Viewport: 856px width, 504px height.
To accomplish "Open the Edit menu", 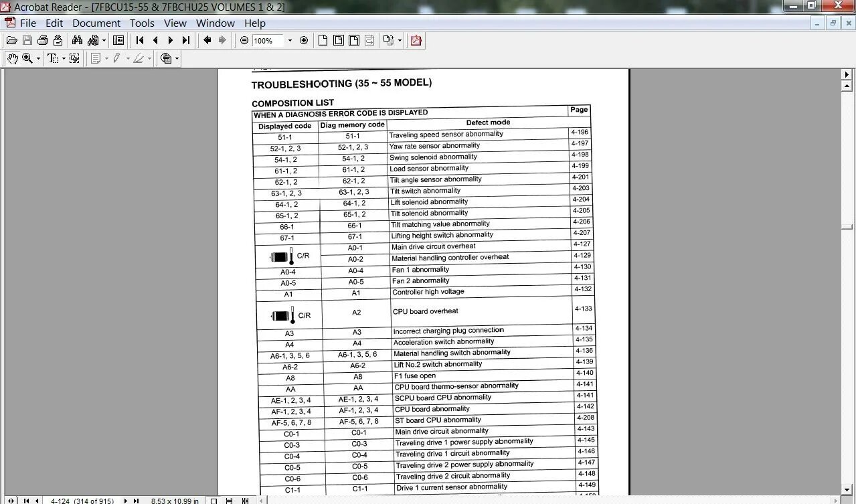I will (x=54, y=23).
